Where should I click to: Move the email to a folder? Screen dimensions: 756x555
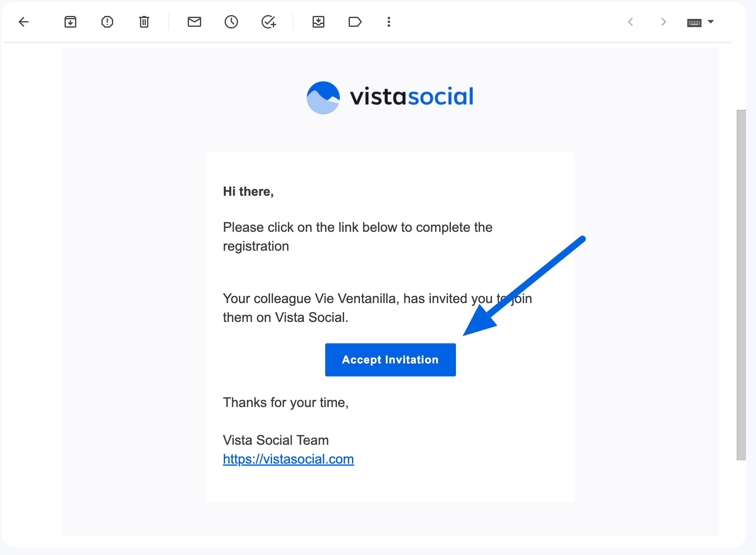[x=318, y=22]
